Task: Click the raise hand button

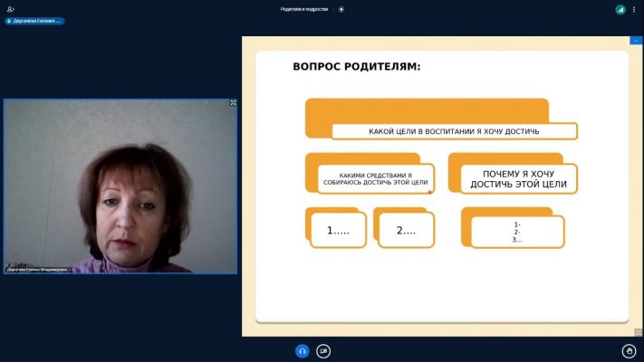Action: pos(629,351)
